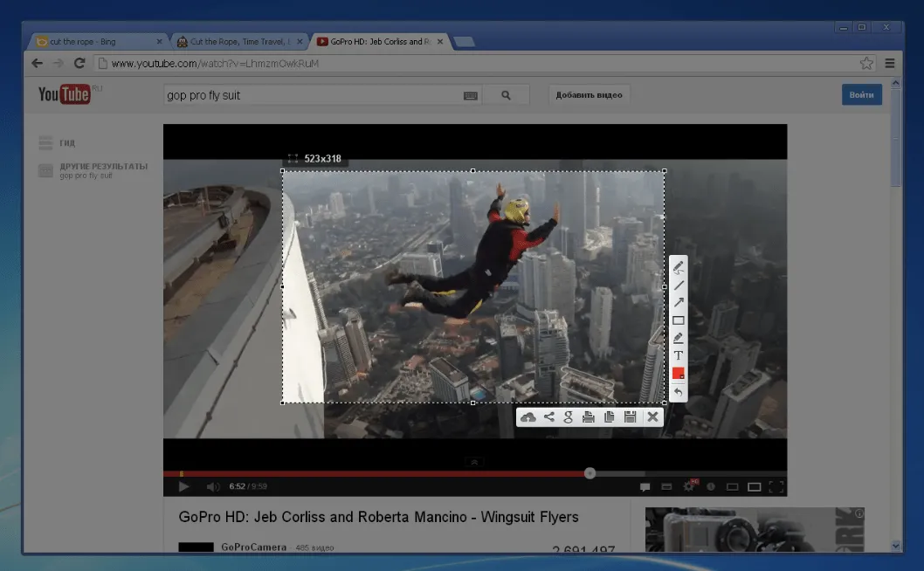This screenshot has height=571, width=924.
Task: Undo the last annotation
Action: tap(679, 392)
